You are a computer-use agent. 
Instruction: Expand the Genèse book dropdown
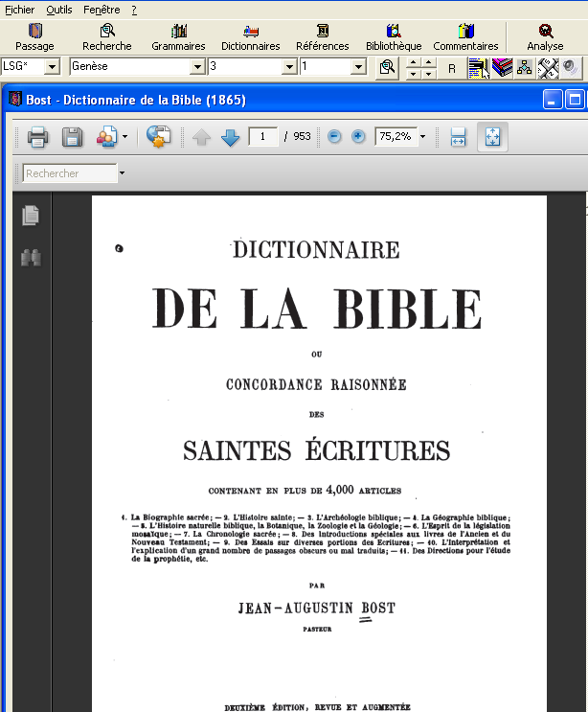[x=197, y=67]
